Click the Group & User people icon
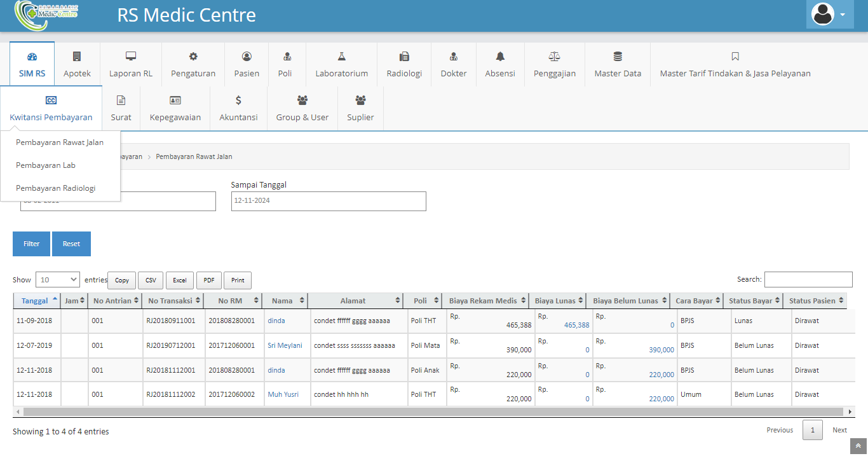Screen dimensions: 868x456 click(302, 100)
